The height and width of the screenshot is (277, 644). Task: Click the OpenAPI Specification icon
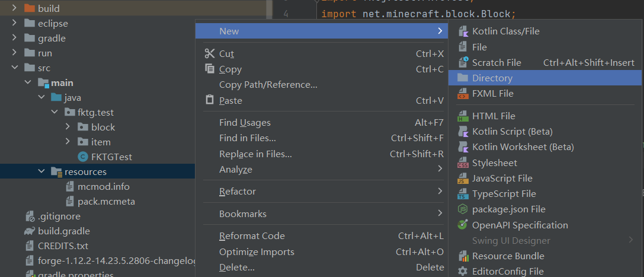(x=463, y=225)
